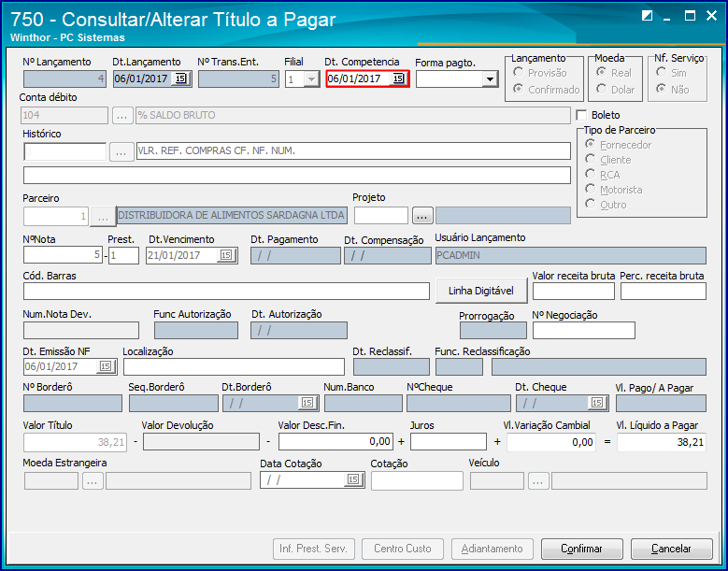Click the '% SALDO BRUTO' account description
The image size is (728, 571).
177,115
